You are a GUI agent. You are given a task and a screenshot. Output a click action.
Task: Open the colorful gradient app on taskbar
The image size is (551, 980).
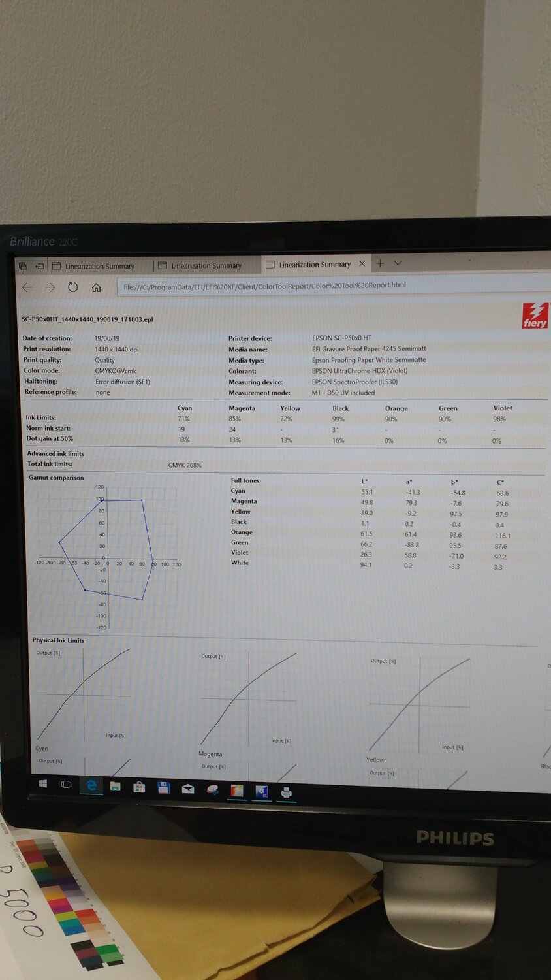tap(237, 791)
